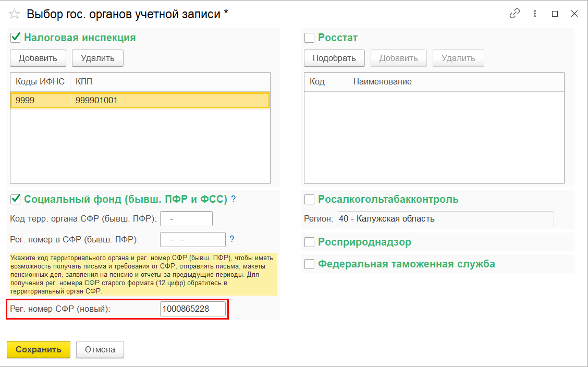Save settings with Сохранить button

(x=38, y=349)
